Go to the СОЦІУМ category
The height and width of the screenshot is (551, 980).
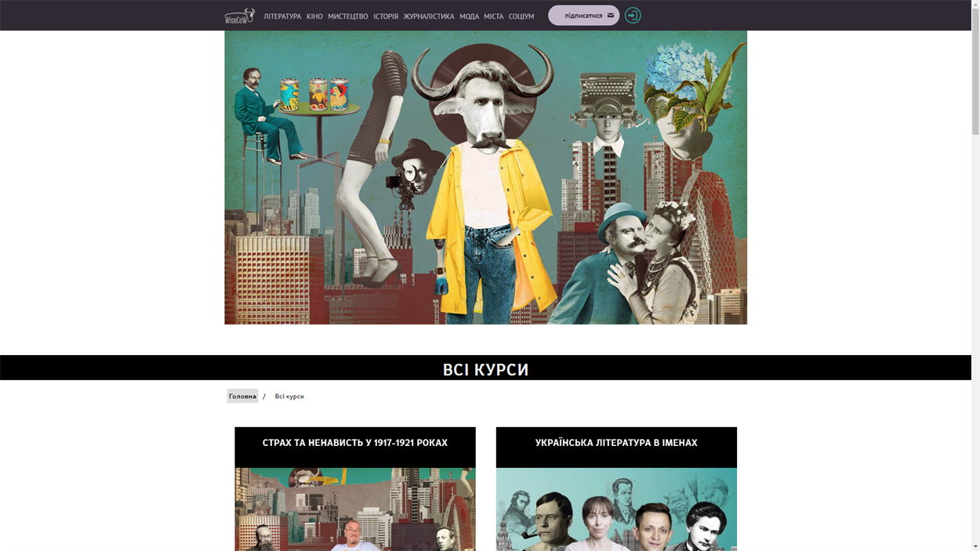[x=521, y=16]
